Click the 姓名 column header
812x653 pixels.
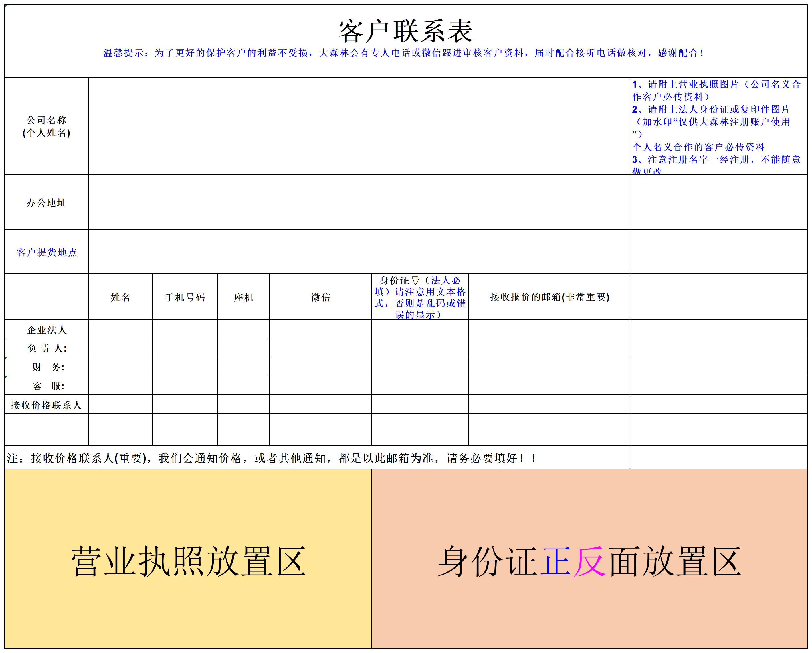120,297
